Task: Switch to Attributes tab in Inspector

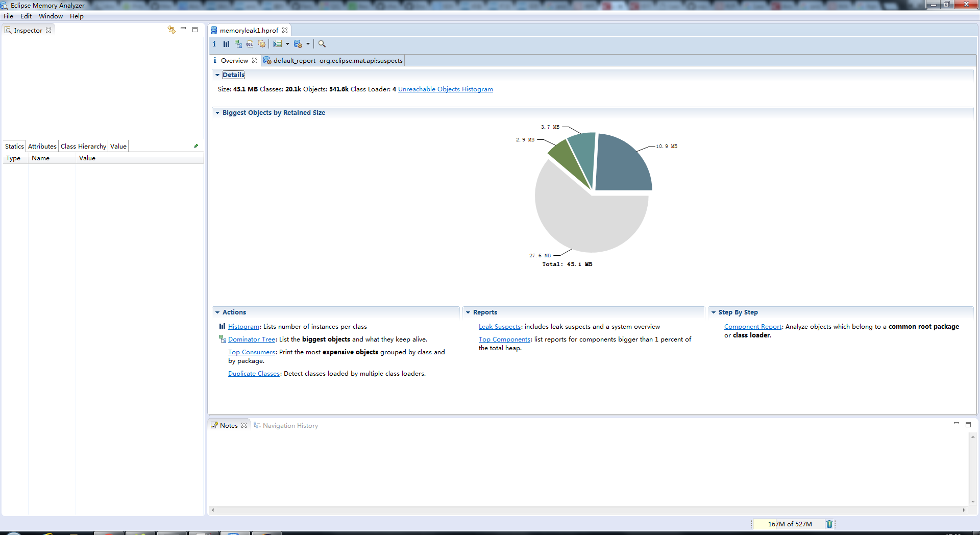Action: click(42, 146)
